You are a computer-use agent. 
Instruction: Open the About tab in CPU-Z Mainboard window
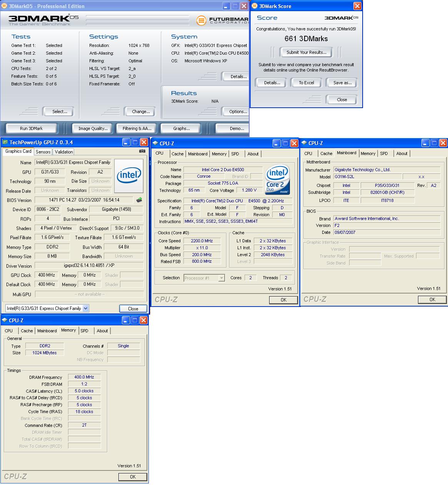click(x=402, y=153)
